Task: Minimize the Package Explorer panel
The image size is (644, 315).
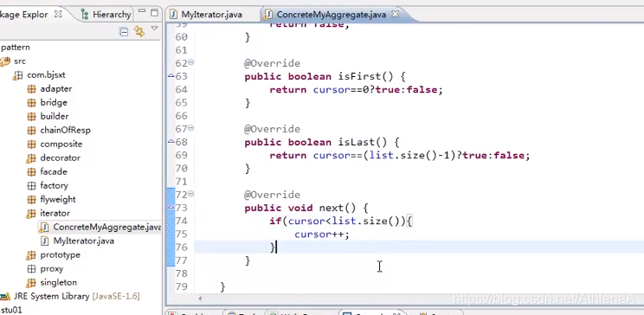Action: click(142, 12)
